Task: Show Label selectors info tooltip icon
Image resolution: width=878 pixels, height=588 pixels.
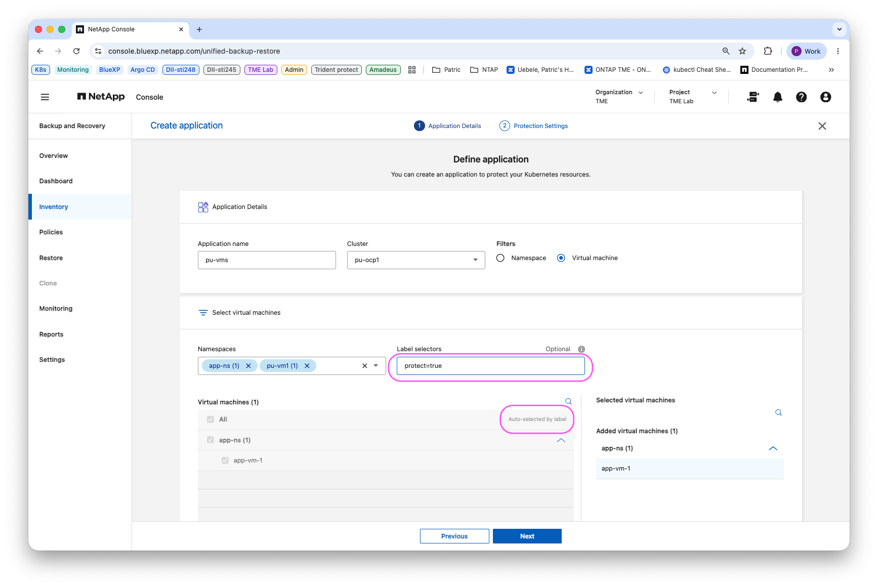Action: 581,349
